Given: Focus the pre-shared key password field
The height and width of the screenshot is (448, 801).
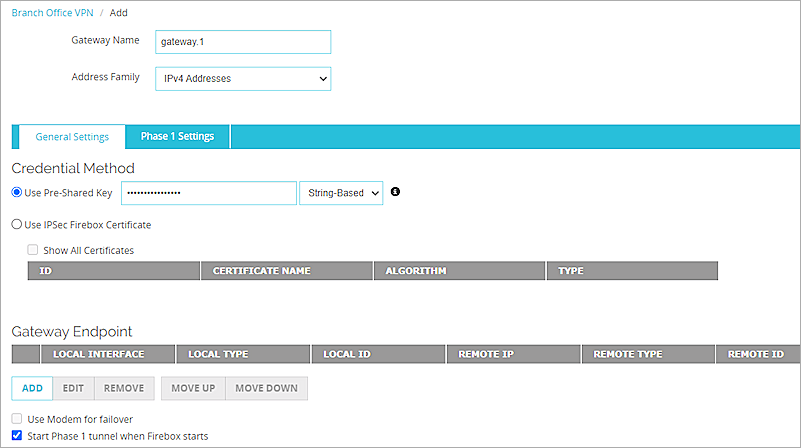Looking at the screenshot, I should [208, 193].
